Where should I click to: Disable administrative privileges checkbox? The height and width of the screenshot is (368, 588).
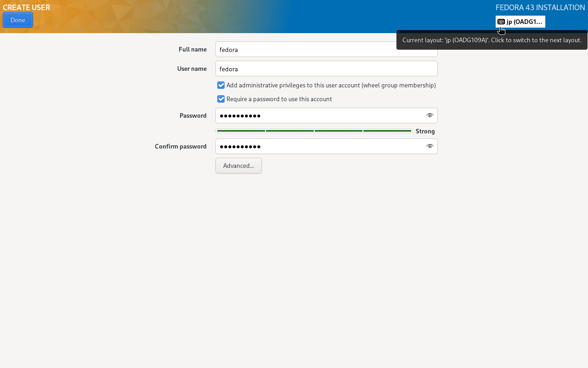221,85
